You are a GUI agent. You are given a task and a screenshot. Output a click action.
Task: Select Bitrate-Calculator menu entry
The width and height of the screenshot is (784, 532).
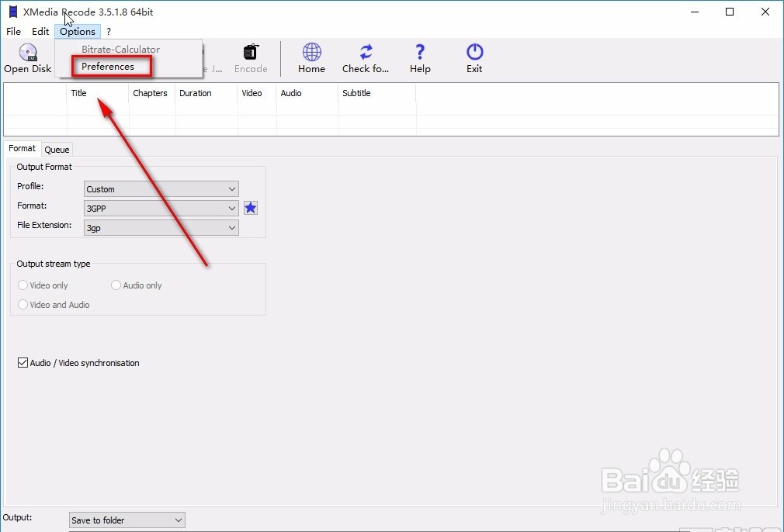[x=120, y=50]
